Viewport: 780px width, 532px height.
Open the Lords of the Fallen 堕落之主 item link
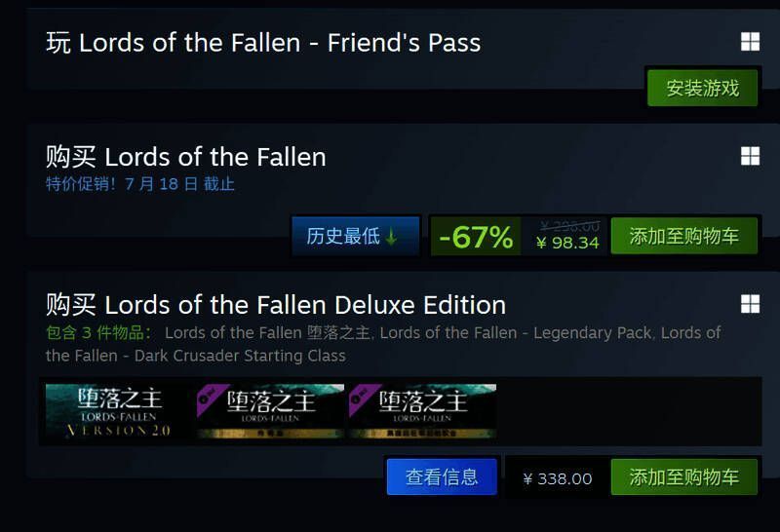pyautogui.click(x=267, y=333)
